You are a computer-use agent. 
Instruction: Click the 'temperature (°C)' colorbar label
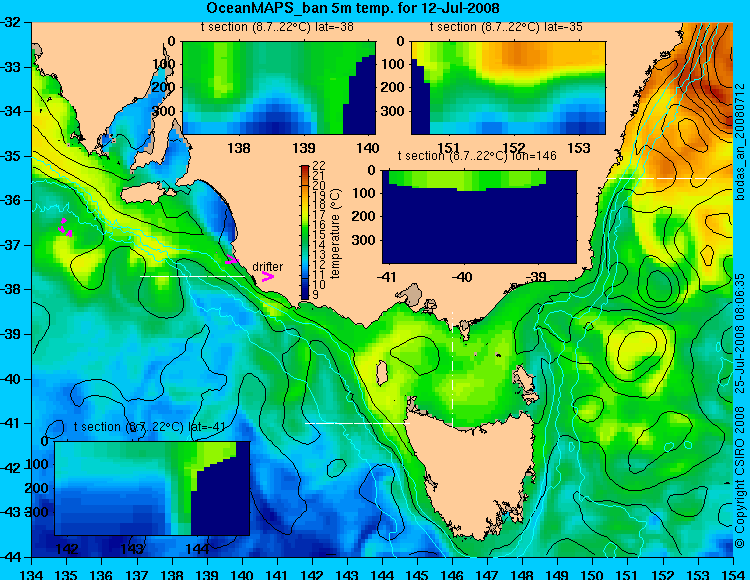(335, 233)
